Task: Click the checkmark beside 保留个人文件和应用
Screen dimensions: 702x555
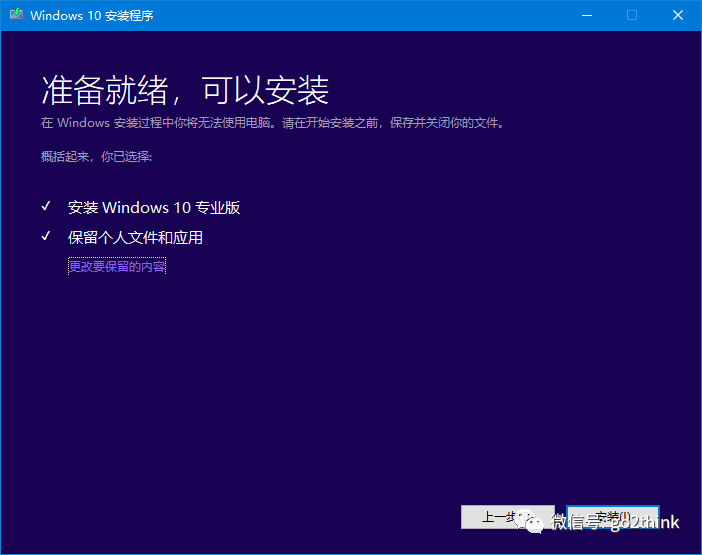Action: (x=46, y=236)
